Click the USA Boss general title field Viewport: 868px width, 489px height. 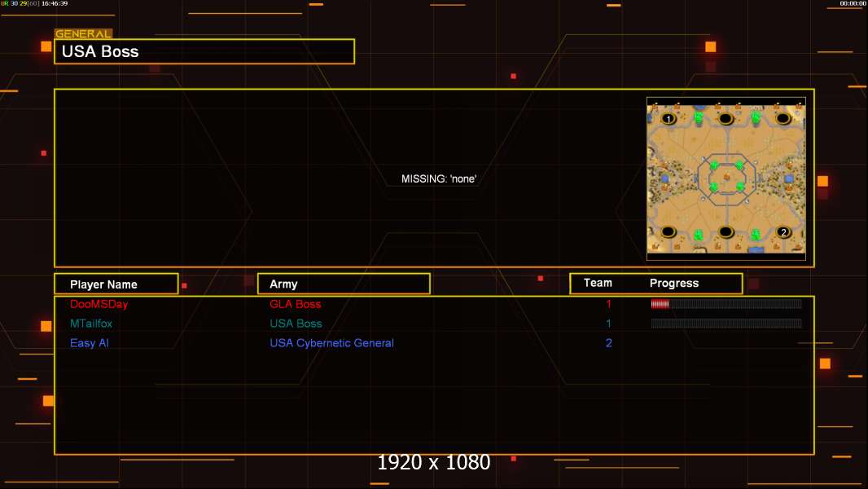pyautogui.click(x=204, y=51)
